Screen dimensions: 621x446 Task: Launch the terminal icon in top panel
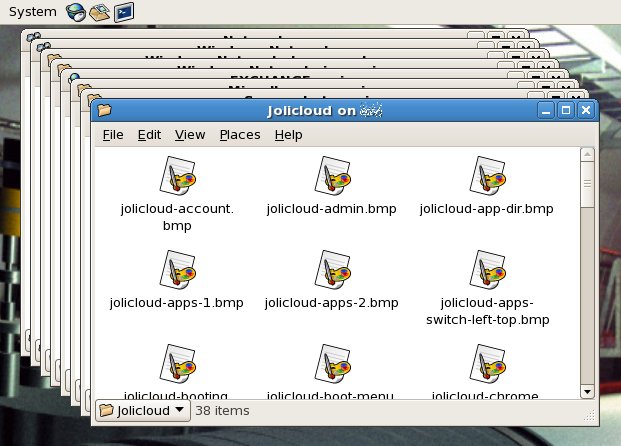click(x=124, y=12)
